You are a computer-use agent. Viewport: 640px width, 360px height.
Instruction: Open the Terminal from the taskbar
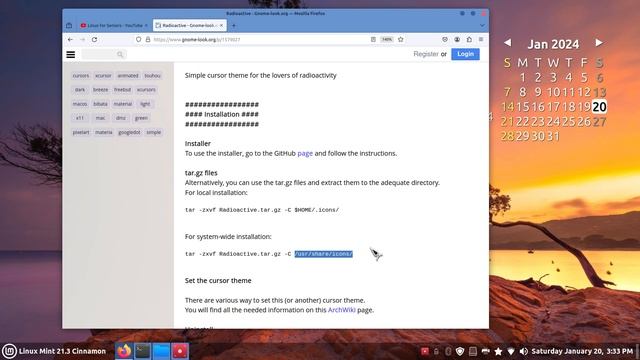[142, 351]
